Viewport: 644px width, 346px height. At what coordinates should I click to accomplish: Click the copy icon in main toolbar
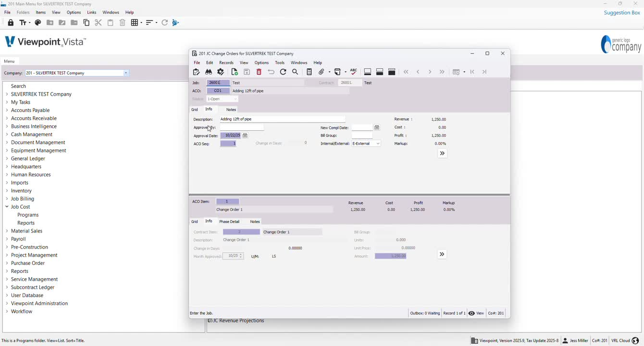[x=87, y=23]
